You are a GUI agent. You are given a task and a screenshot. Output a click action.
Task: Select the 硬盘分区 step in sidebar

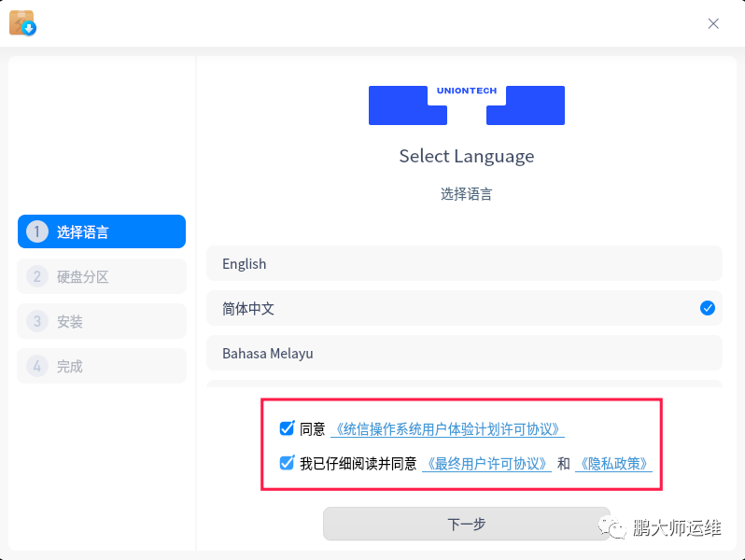[x=102, y=276]
